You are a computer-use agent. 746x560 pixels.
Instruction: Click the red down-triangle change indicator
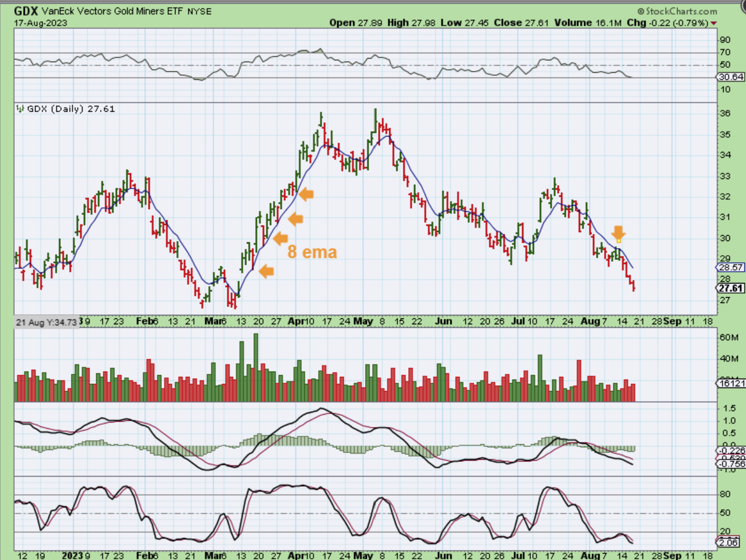tap(714, 22)
